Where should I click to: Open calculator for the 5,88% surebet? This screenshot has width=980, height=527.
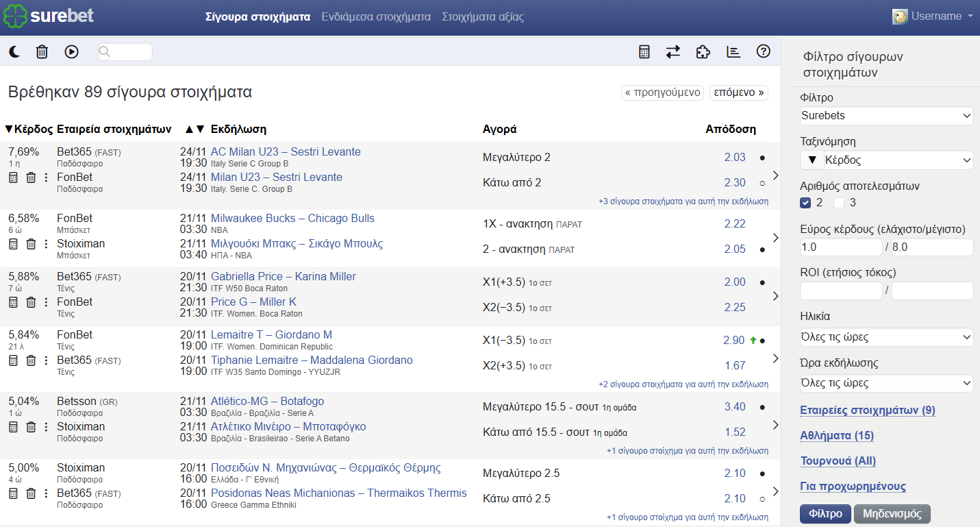(13, 302)
